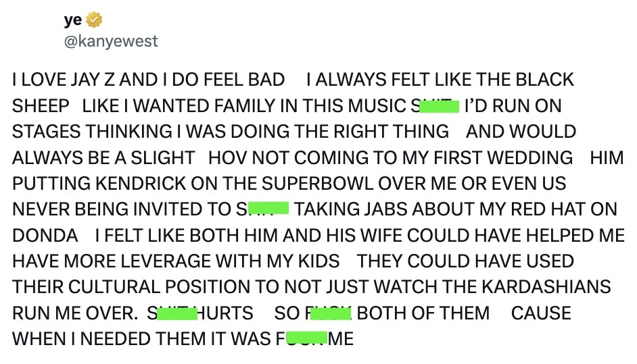
Task: Click the phrase WHEN I NEEDED THEM
Action: (x=108, y=339)
